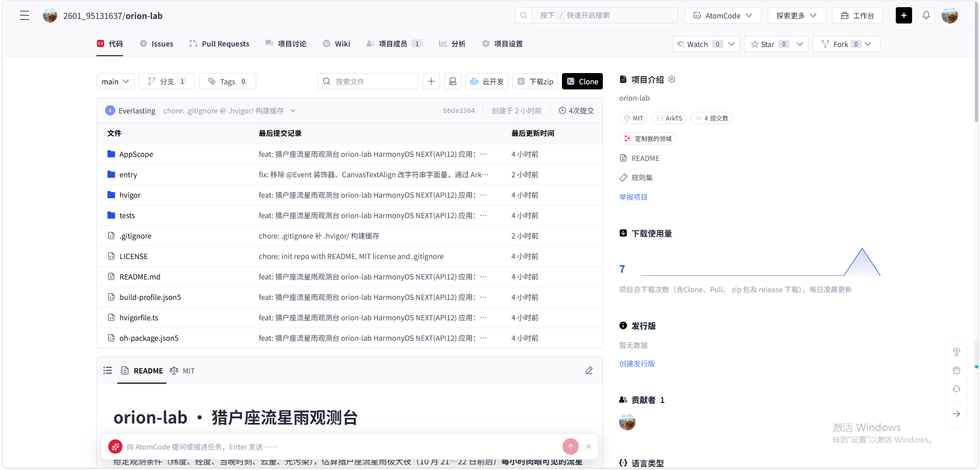This screenshot has height=470, width=980.
Task: Open the 4次提交 commit history
Action: 576,110
